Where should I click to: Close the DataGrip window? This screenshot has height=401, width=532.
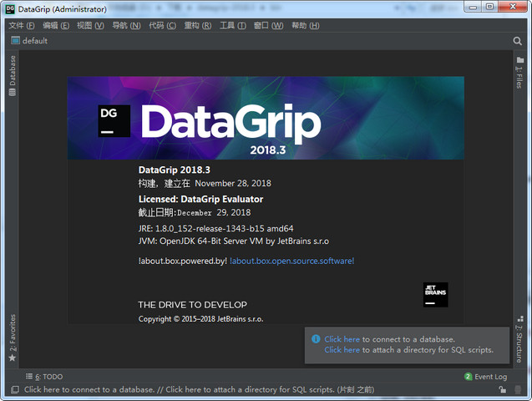click(513, 7)
